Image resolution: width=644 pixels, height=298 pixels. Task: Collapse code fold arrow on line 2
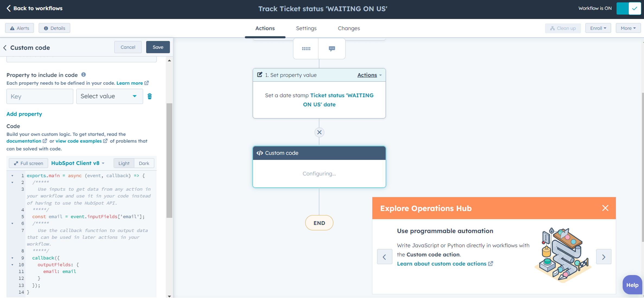click(x=12, y=183)
